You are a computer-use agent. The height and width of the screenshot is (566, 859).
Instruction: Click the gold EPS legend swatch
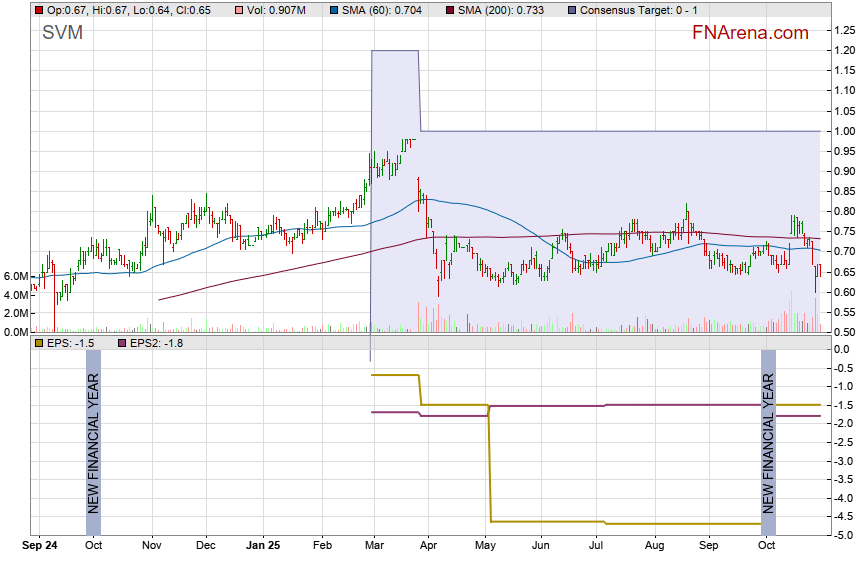38,343
